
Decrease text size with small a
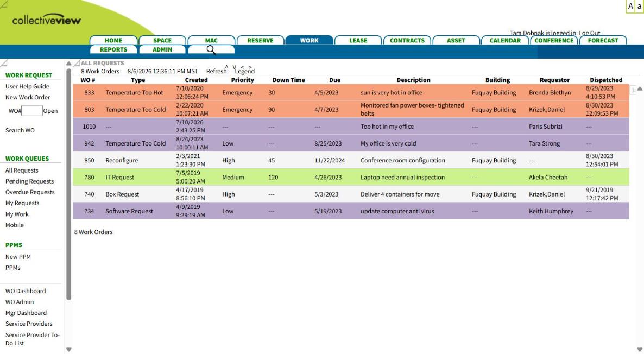click(639, 6)
